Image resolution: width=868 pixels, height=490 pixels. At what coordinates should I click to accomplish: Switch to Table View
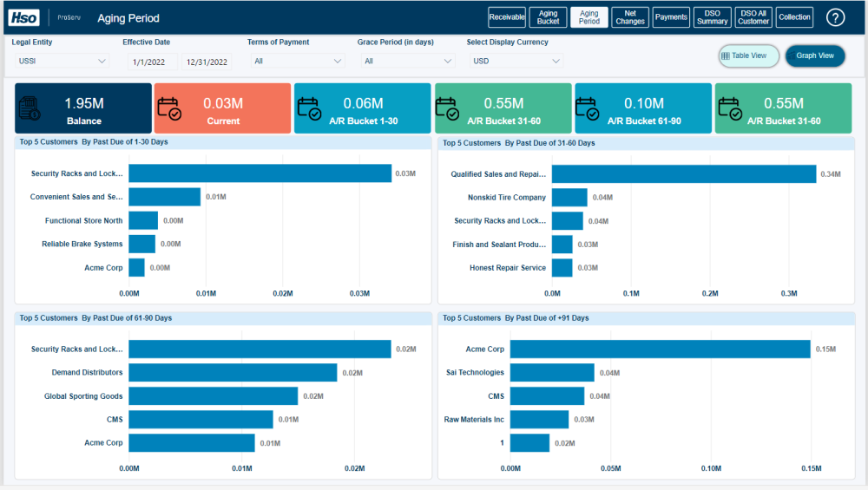coord(748,56)
